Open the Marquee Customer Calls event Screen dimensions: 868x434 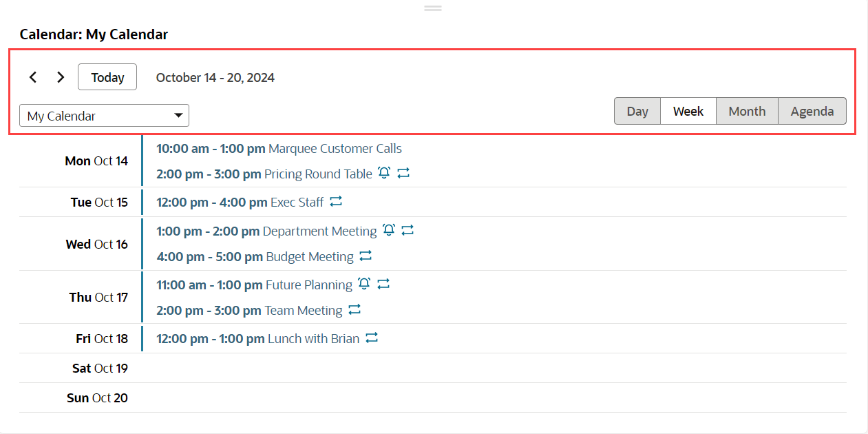pyautogui.click(x=279, y=148)
